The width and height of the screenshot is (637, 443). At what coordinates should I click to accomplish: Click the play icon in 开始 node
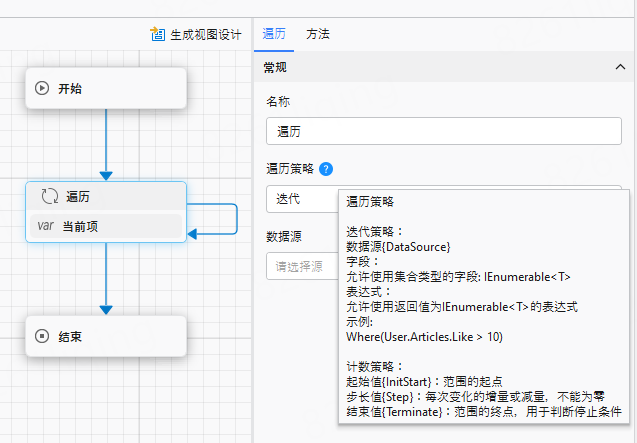pos(42,88)
